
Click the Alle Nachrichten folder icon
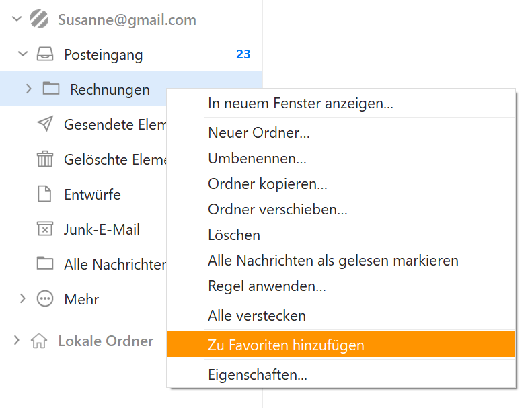[45, 263]
